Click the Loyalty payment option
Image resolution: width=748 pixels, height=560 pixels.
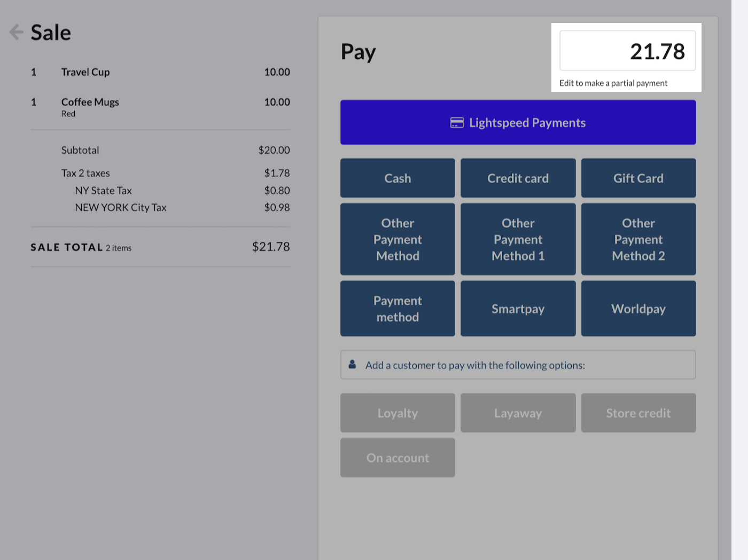coord(398,413)
